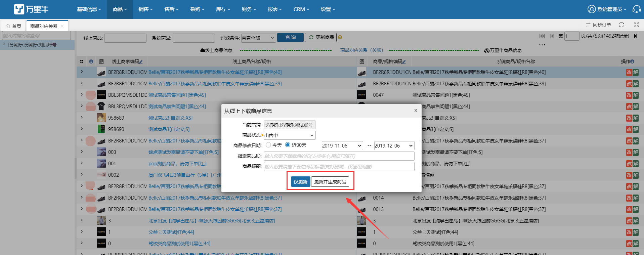This screenshot has height=255, width=644.
Task: Focus the 系统商品 search field
Action: coord(194,38)
